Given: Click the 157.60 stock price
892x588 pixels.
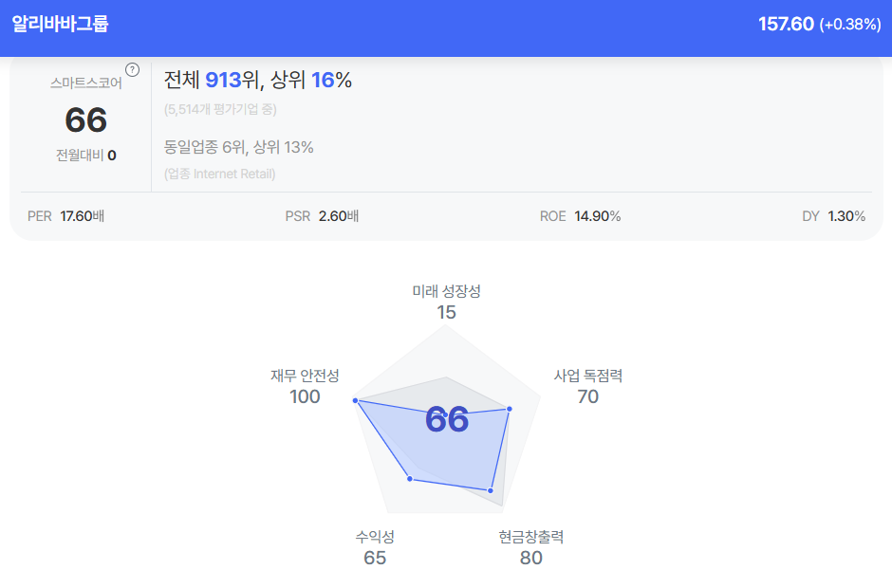Looking at the screenshot, I should (786, 25).
